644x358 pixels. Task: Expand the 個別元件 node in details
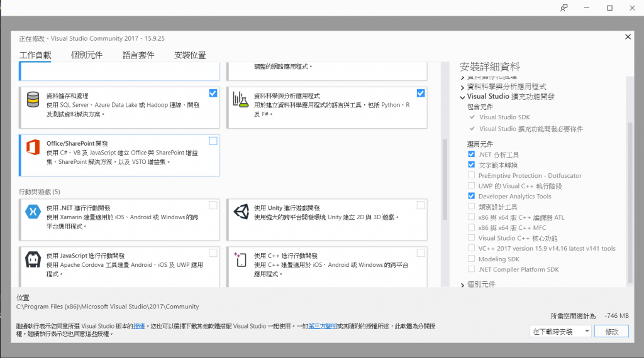[x=462, y=285]
